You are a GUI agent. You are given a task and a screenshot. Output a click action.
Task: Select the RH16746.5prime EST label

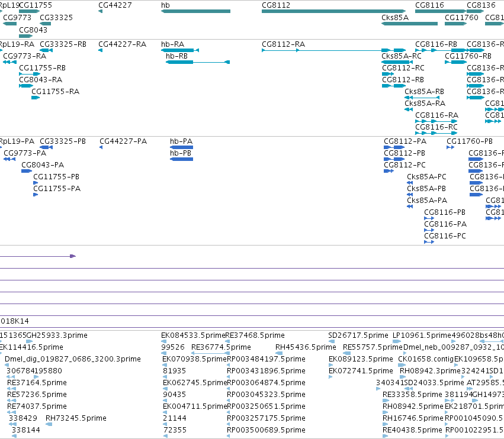pyautogui.click(x=413, y=418)
